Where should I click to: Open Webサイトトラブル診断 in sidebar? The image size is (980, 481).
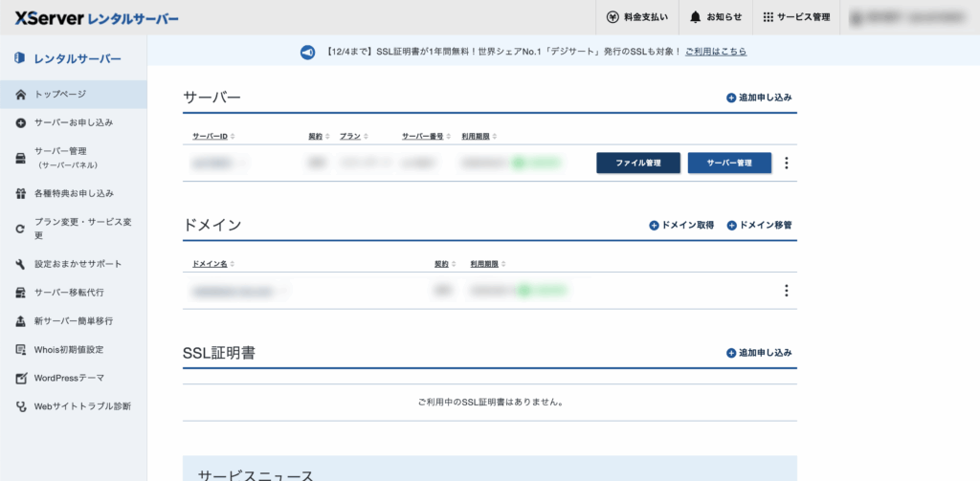coord(82,406)
